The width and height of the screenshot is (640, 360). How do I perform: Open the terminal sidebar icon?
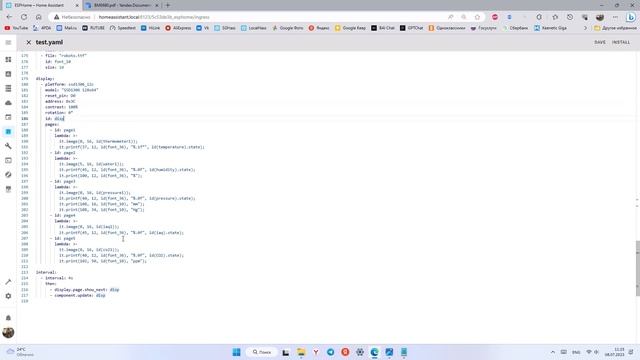click(x=8, y=160)
